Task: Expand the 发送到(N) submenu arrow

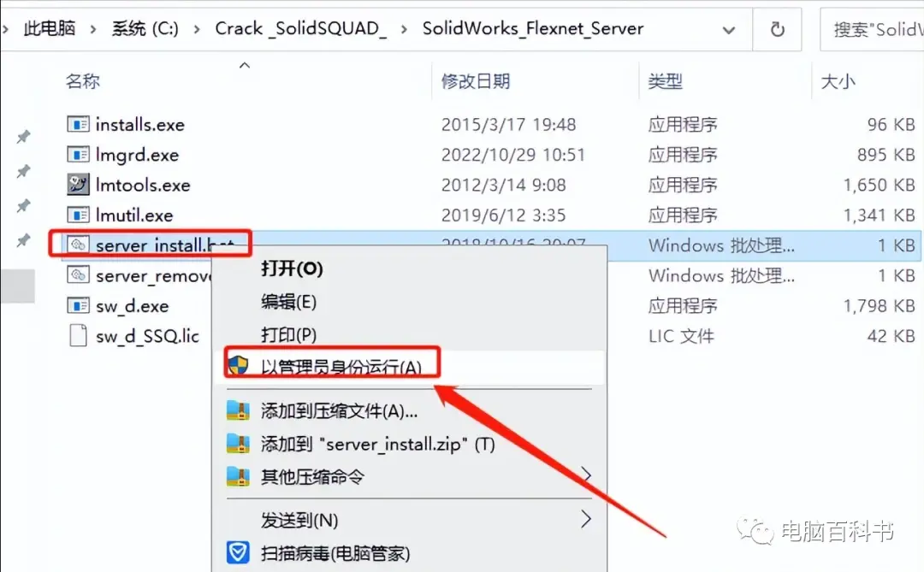Action: click(x=586, y=519)
